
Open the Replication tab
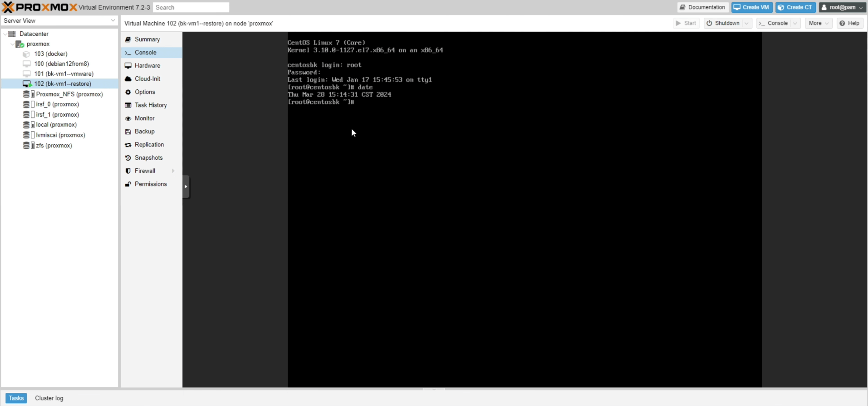152,145
